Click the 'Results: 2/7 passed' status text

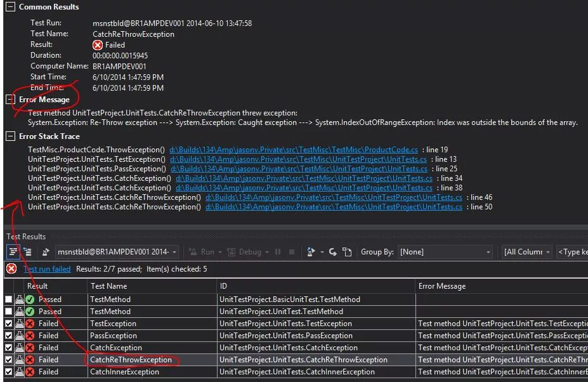[x=108, y=269]
